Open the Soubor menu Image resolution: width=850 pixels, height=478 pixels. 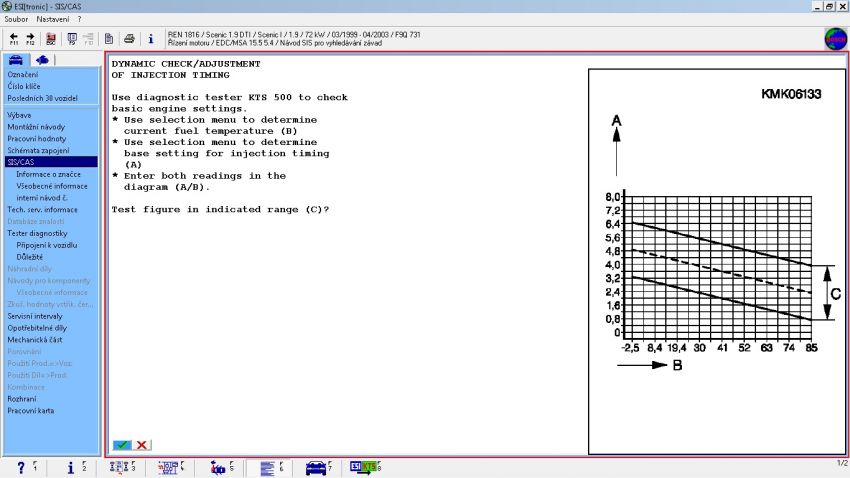click(x=16, y=19)
